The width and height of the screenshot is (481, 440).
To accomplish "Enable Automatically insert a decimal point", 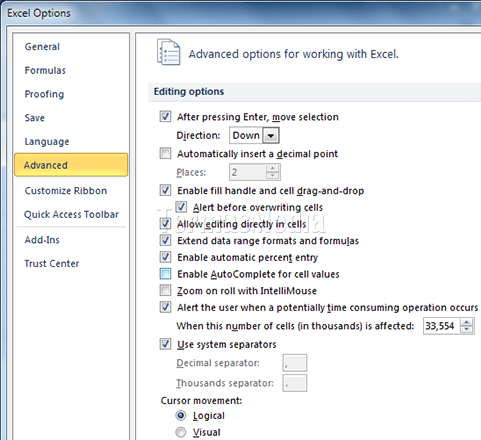I will point(165,153).
